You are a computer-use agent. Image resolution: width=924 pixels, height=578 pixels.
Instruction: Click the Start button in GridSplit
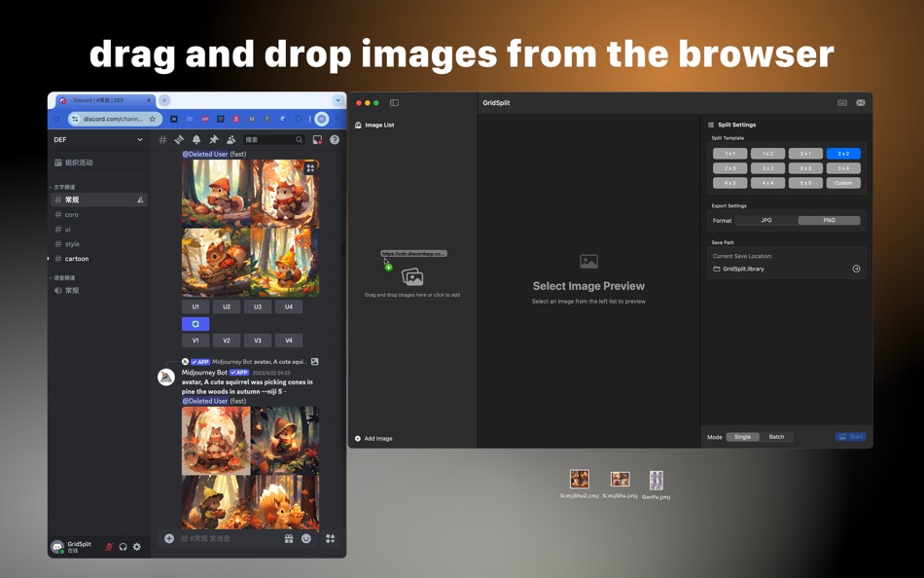pyautogui.click(x=850, y=437)
